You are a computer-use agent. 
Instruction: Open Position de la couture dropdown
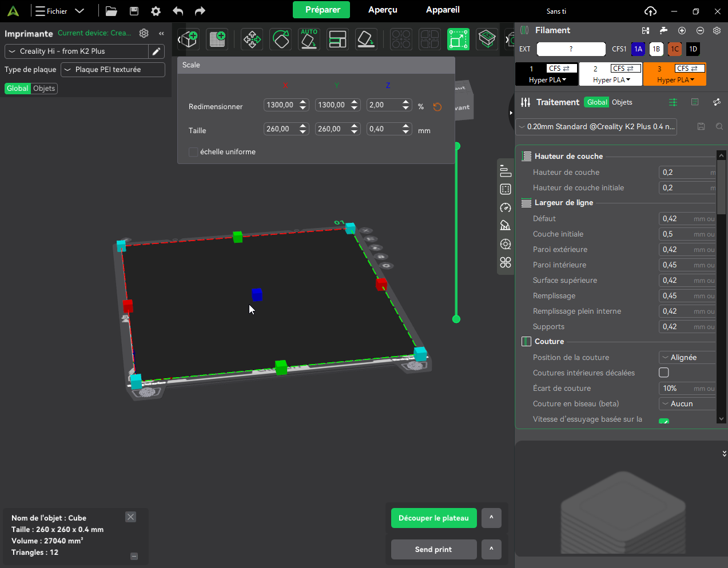(x=687, y=358)
